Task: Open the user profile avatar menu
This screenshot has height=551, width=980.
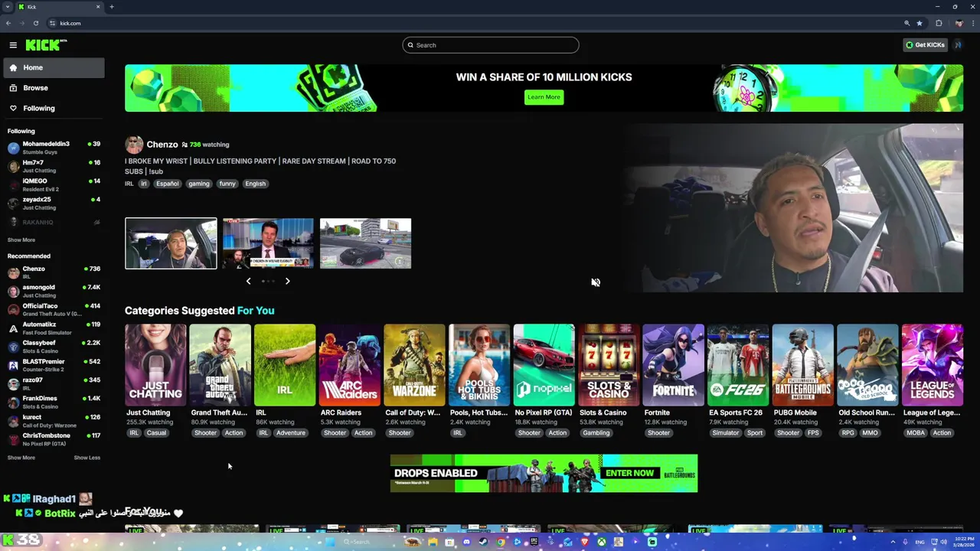Action: click(958, 45)
